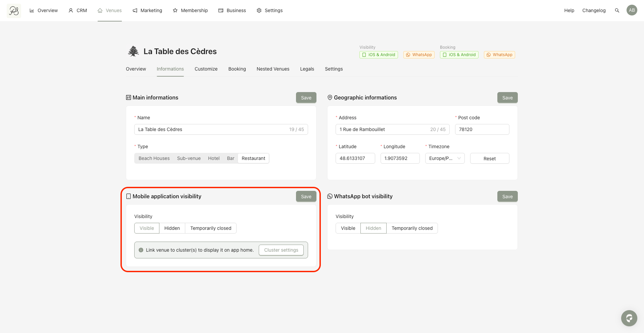Viewport: 644px width, 333px height.
Task: Click the cedar tree venue logo
Action: 133,51
